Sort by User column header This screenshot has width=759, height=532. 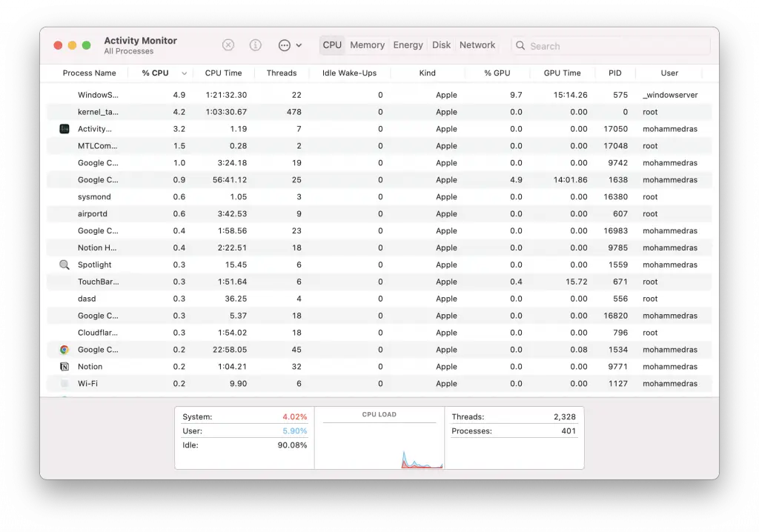tap(669, 73)
